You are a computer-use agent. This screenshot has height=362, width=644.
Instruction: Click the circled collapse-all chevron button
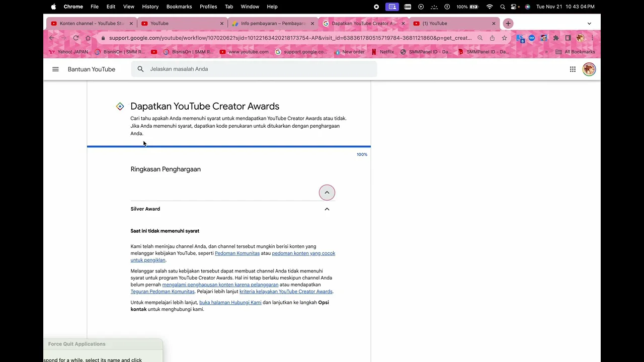(327, 193)
